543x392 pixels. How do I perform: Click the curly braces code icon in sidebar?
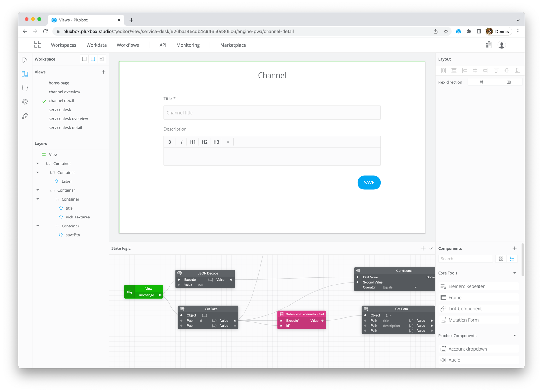[25, 87]
